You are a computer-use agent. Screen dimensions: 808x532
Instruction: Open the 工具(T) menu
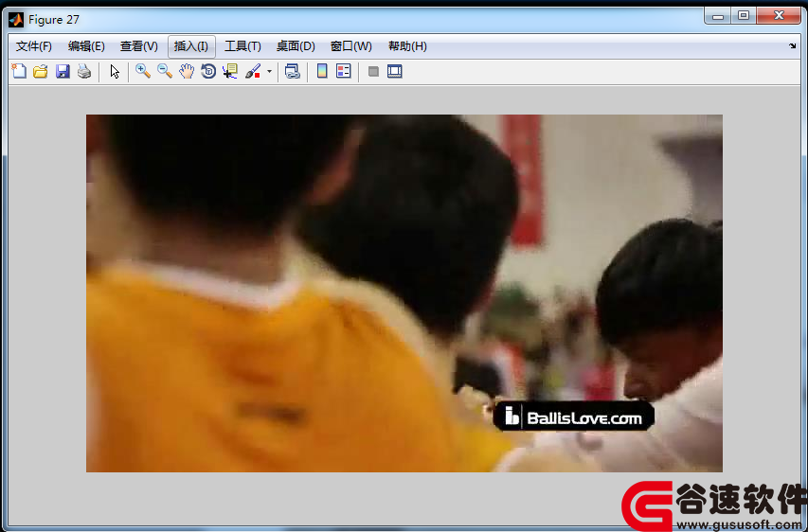[242, 46]
